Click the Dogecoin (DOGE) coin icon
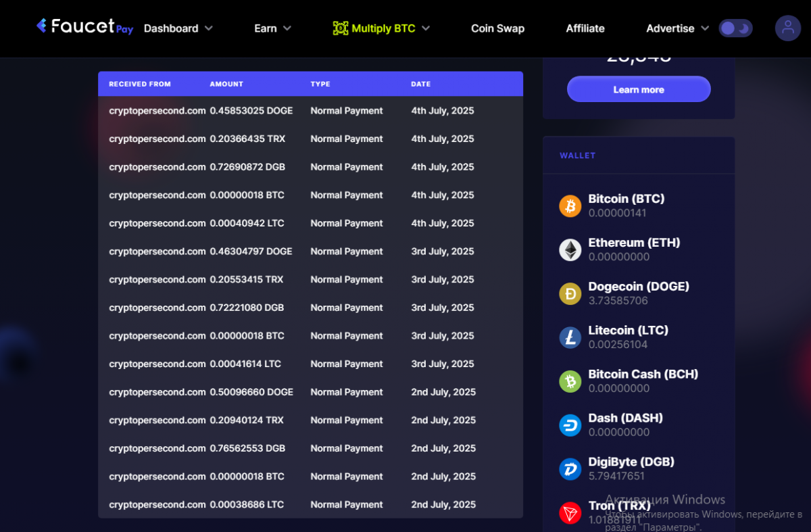This screenshot has height=532, width=811. click(570, 293)
